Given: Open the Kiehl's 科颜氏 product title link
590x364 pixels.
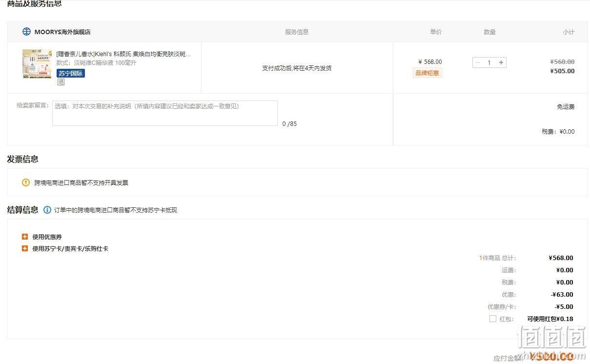Looking at the screenshot, I should (123, 54).
